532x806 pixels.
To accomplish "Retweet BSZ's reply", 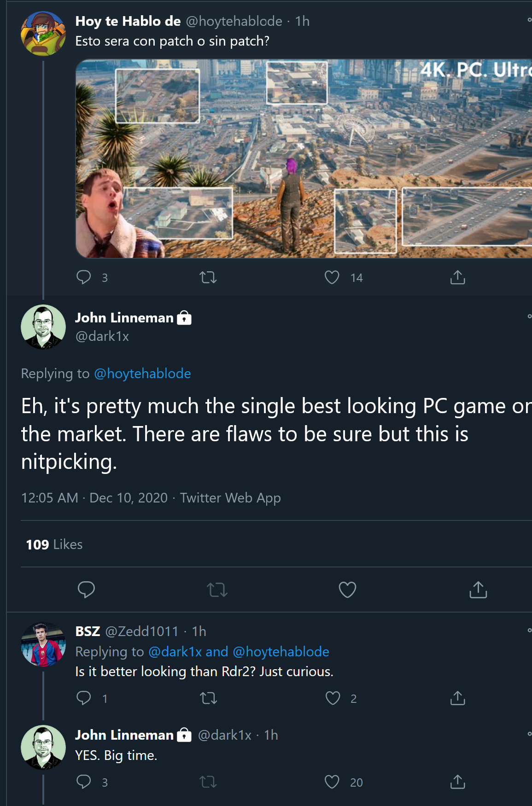I will point(208,698).
